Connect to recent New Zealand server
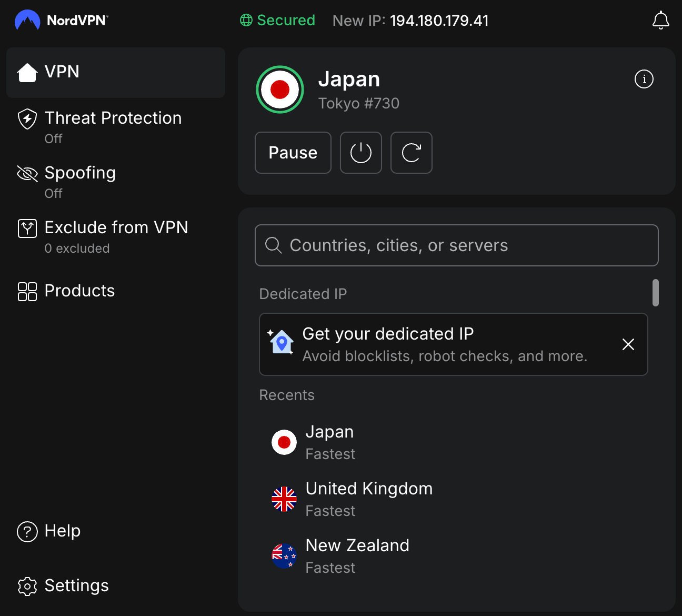 [454, 556]
